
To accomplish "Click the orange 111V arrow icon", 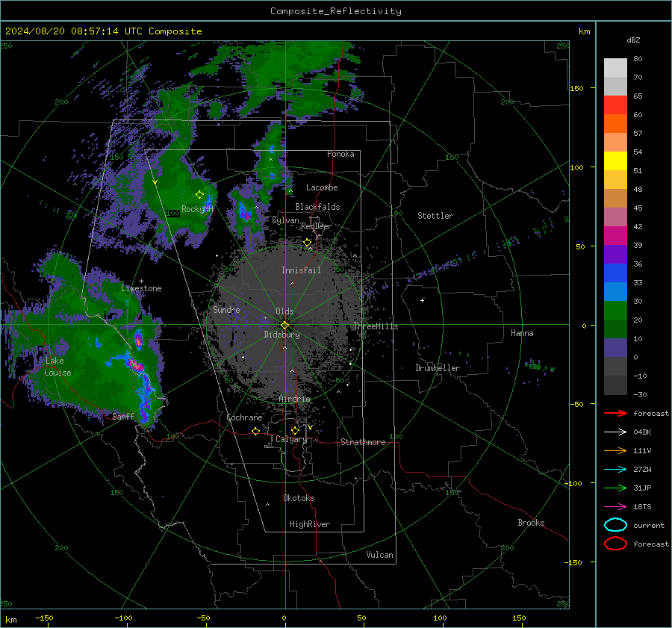I will [615, 450].
